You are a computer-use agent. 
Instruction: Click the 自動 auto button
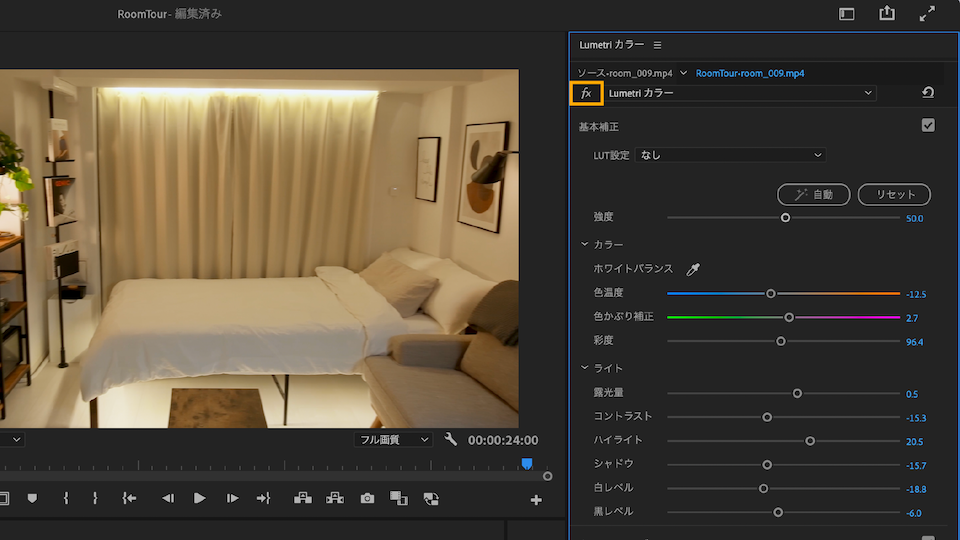pyautogui.click(x=813, y=194)
